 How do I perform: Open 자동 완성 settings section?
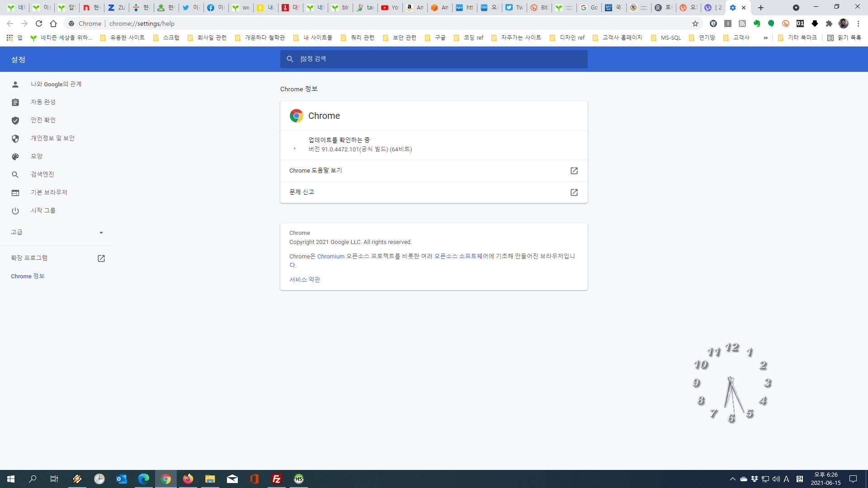coord(57,102)
